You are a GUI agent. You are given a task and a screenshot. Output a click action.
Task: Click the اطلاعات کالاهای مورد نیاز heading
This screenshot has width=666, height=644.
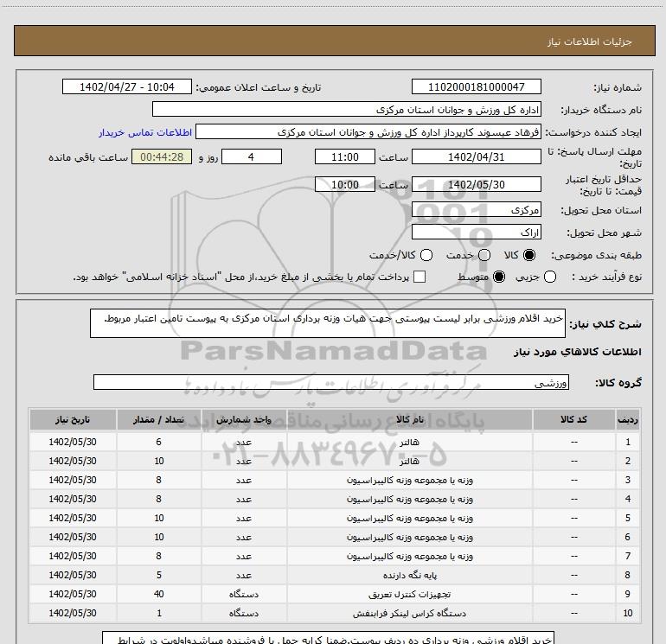coord(578,352)
